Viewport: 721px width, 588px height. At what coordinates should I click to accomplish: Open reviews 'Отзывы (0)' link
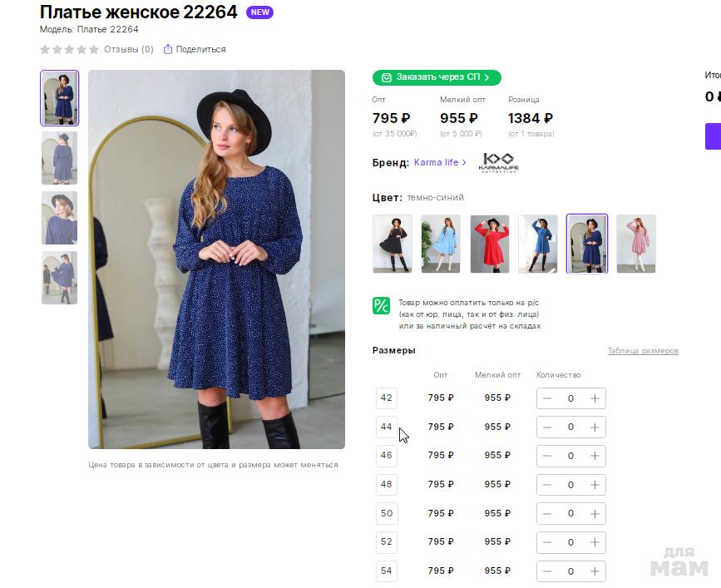click(128, 49)
